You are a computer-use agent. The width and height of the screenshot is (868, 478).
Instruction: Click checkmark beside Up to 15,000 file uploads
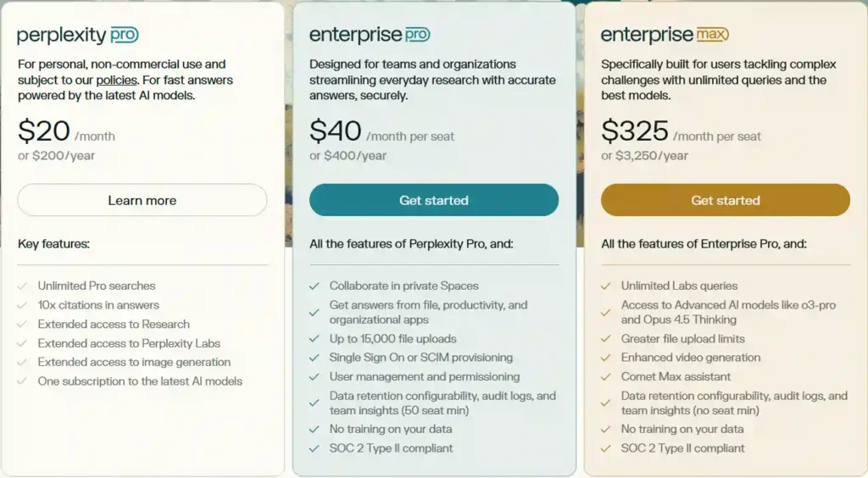point(314,339)
